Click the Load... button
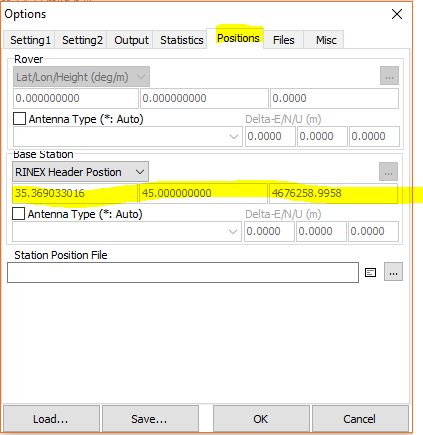This screenshot has height=435, width=423. (51, 419)
